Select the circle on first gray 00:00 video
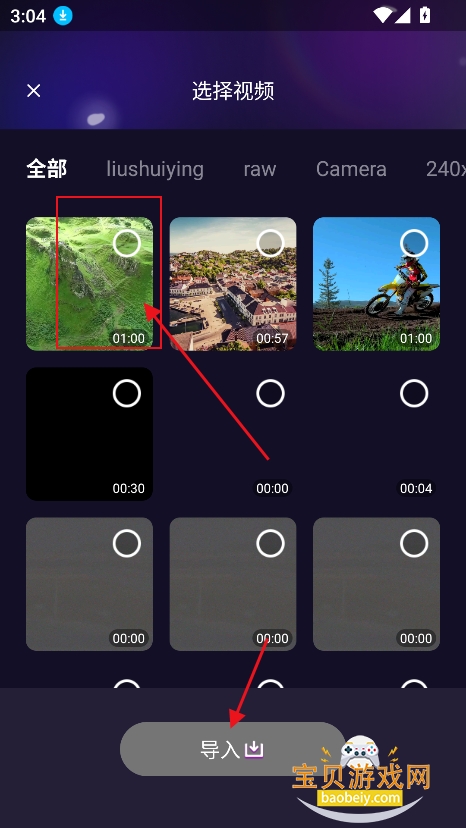The height and width of the screenshot is (828, 466). coord(127,543)
